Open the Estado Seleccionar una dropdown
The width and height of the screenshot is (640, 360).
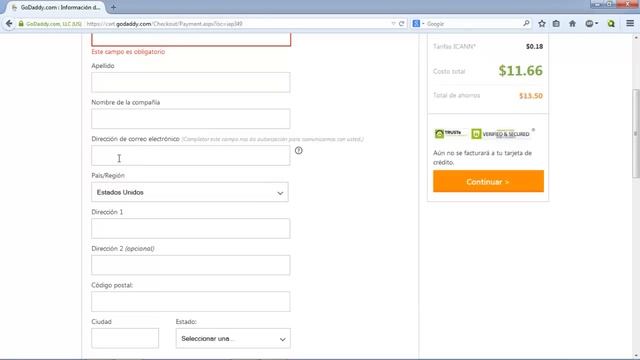click(233, 338)
